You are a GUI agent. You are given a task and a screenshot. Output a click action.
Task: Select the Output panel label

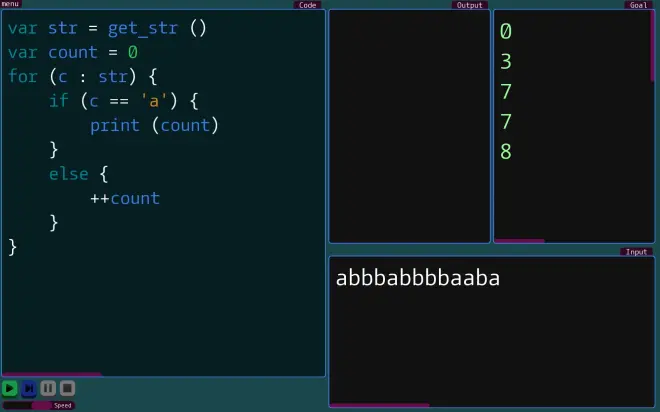(x=469, y=5)
